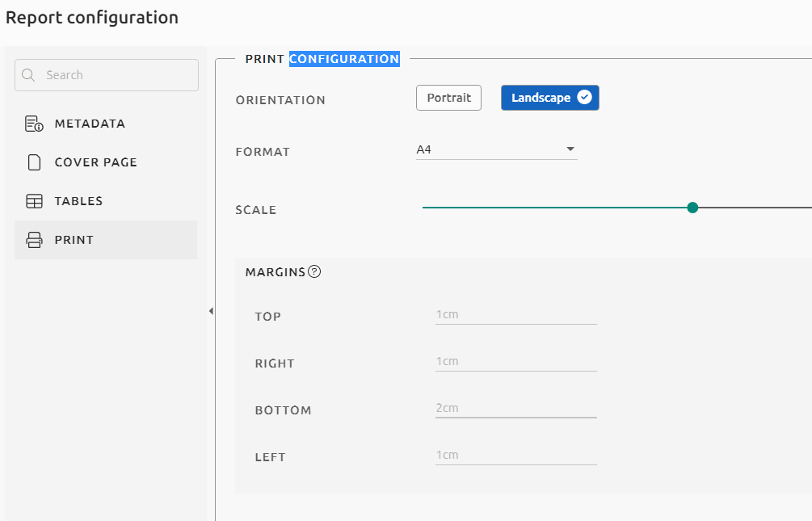
Task: Click the Bottom margin input field
Action: pos(515,408)
